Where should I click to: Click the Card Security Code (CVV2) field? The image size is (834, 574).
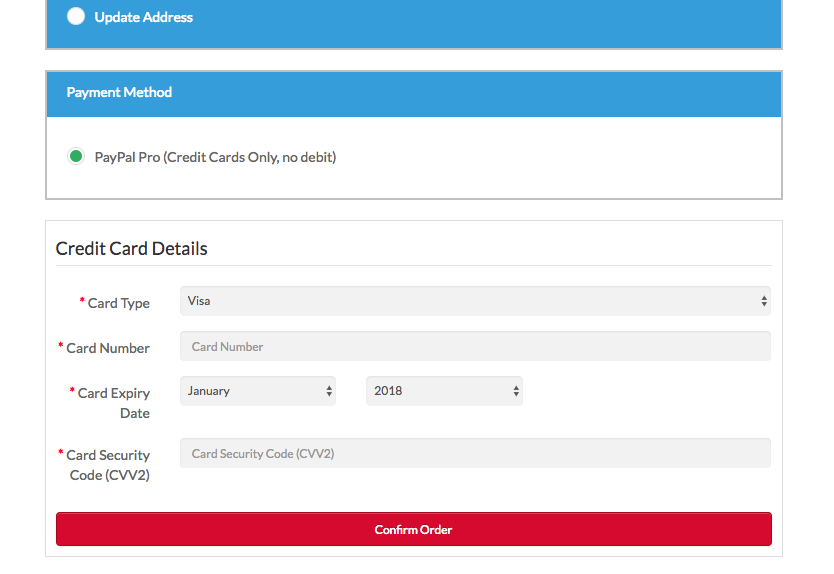click(x=475, y=453)
